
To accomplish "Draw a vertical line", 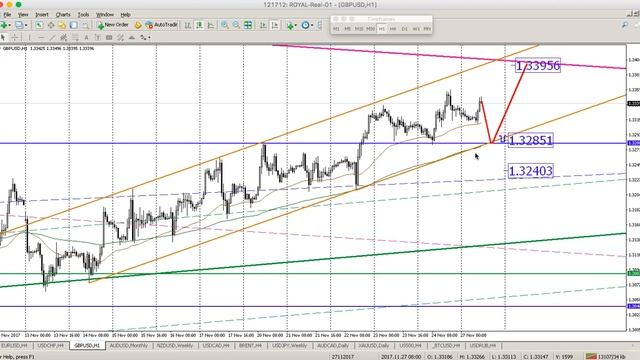I will pos(29,37).
